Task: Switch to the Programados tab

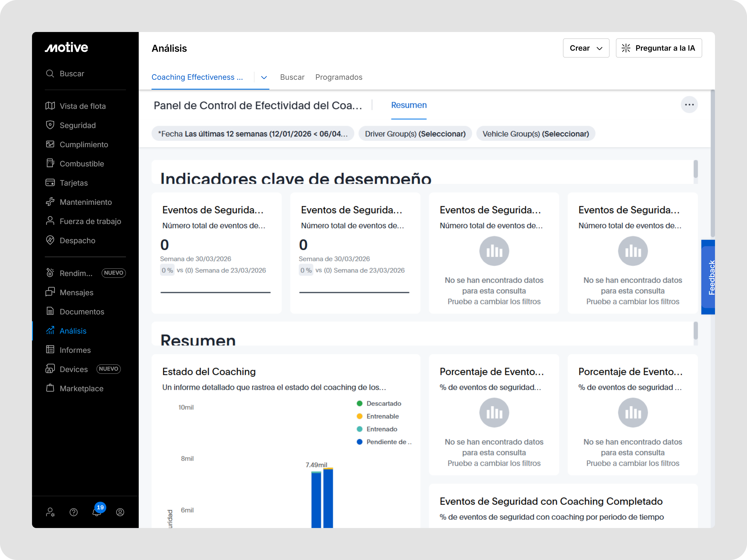Action: [x=339, y=77]
